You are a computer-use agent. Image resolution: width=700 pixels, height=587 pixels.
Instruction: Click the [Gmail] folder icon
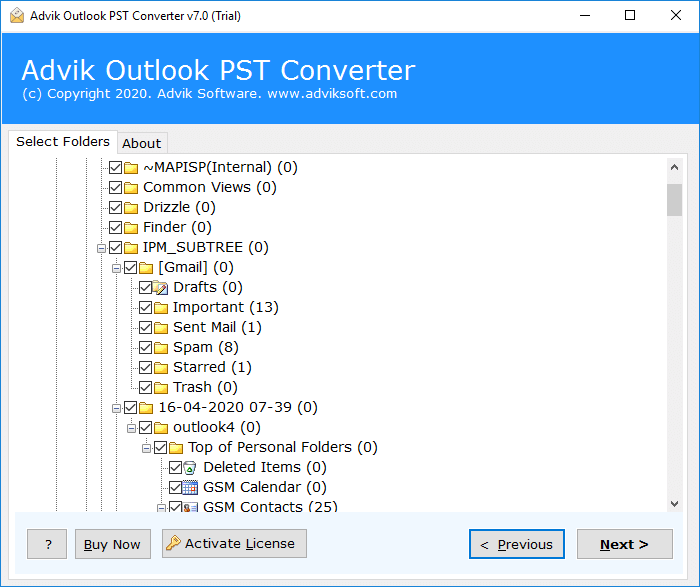click(x=146, y=268)
